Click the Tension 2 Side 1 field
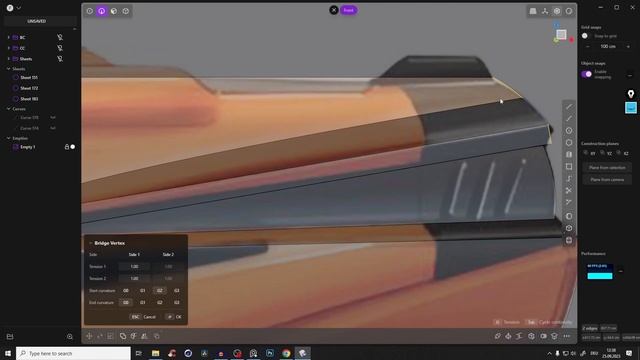The height and width of the screenshot is (360, 640). point(134,278)
